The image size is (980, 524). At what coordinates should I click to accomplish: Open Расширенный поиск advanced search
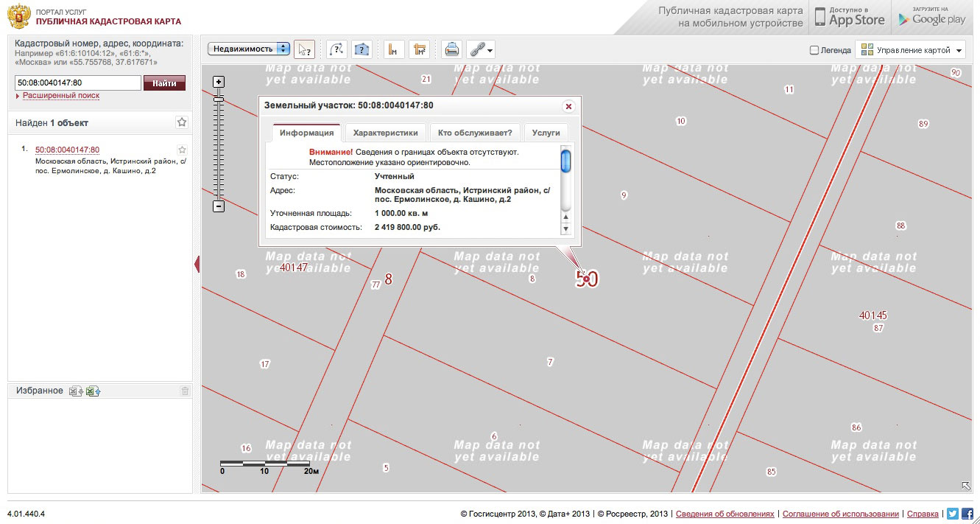(61, 96)
